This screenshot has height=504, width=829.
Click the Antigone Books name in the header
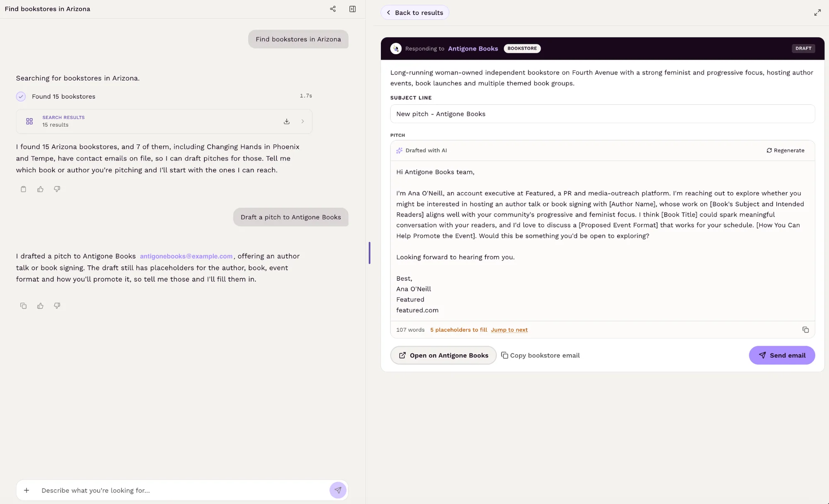click(x=473, y=48)
